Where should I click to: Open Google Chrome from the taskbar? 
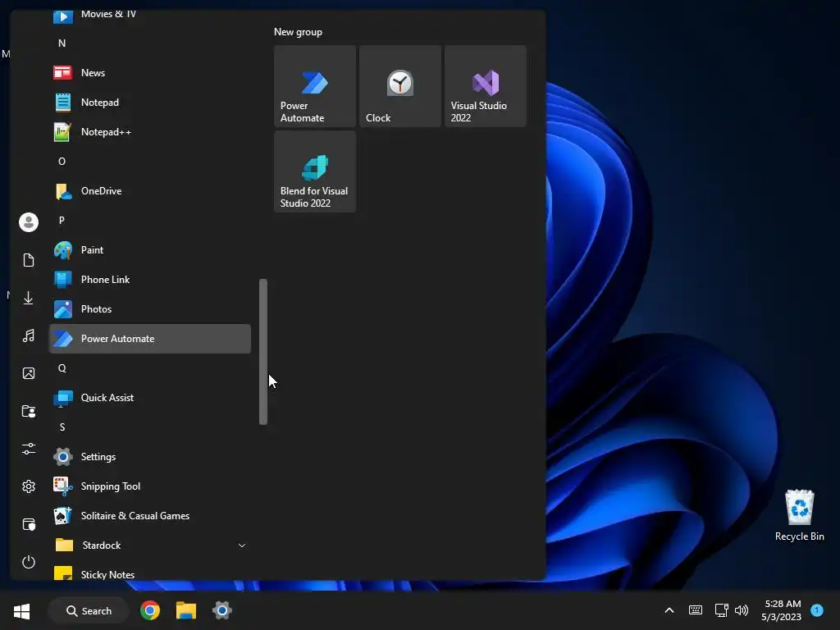click(x=150, y=610)
